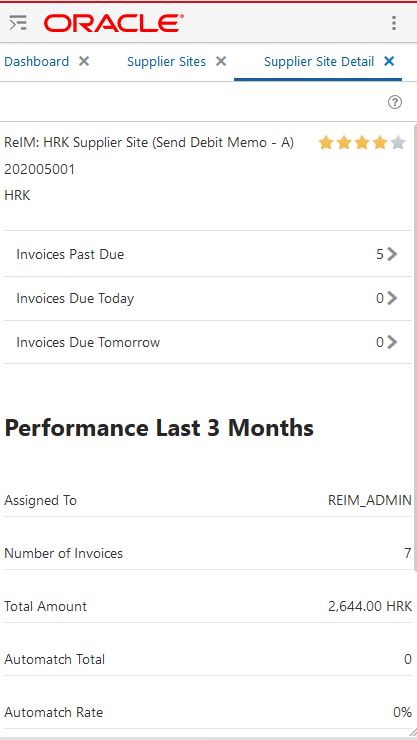
Task: Expand Invoices Due Tomorrow chevron
Action: 392,342
